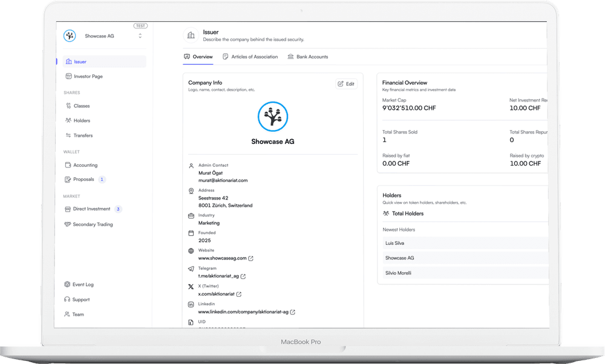This screenshot has width=605, height=364.
Task: Open Direct Investment under Market
Action: pyautogui.click(x=92, y=209)
